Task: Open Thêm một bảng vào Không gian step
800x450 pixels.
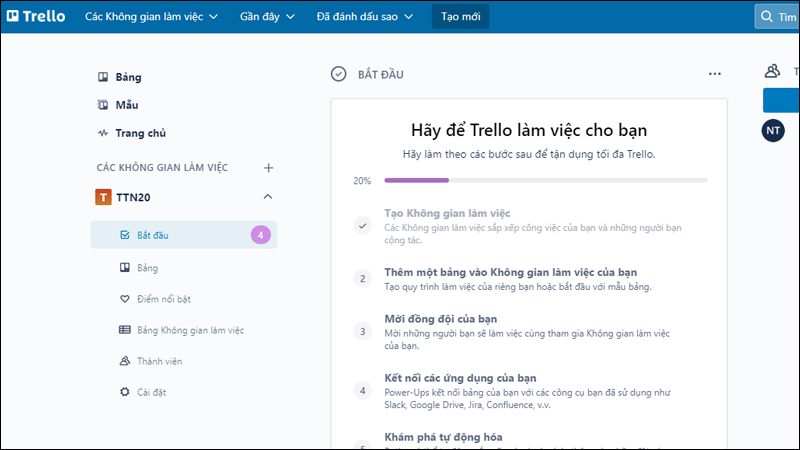Action: point(510,272)
